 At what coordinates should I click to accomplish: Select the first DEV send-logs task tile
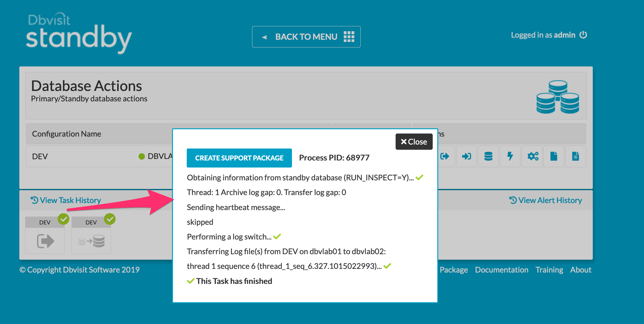point(45,235)
